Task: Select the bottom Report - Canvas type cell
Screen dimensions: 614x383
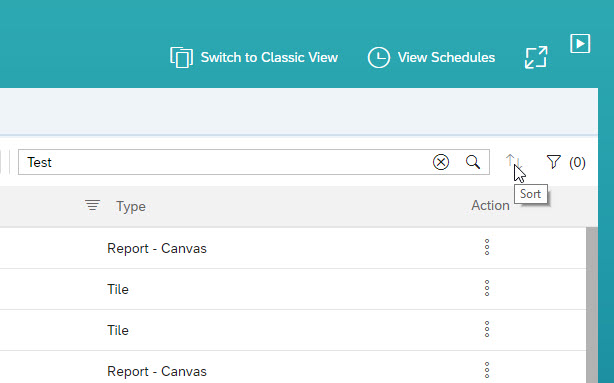Action: click(x=157, y=371)
